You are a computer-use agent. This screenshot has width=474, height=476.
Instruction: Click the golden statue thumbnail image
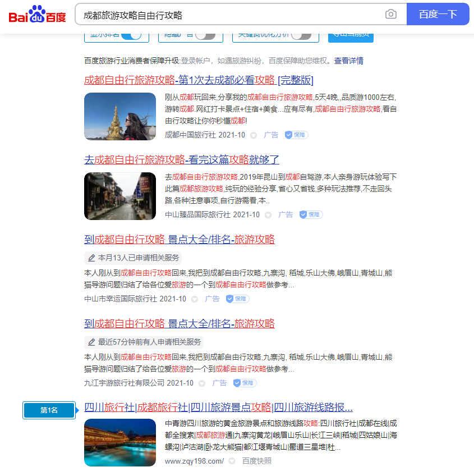[x=120, y=116]
